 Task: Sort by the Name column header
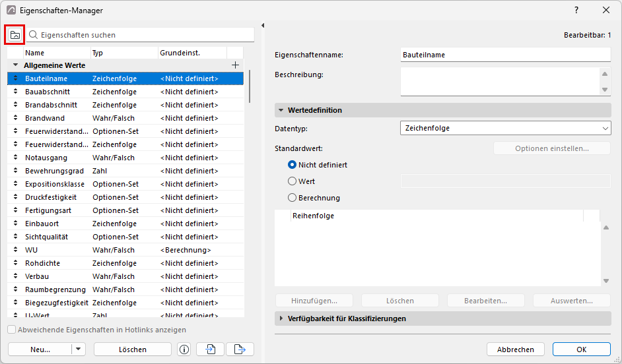[x=57, y=53]
